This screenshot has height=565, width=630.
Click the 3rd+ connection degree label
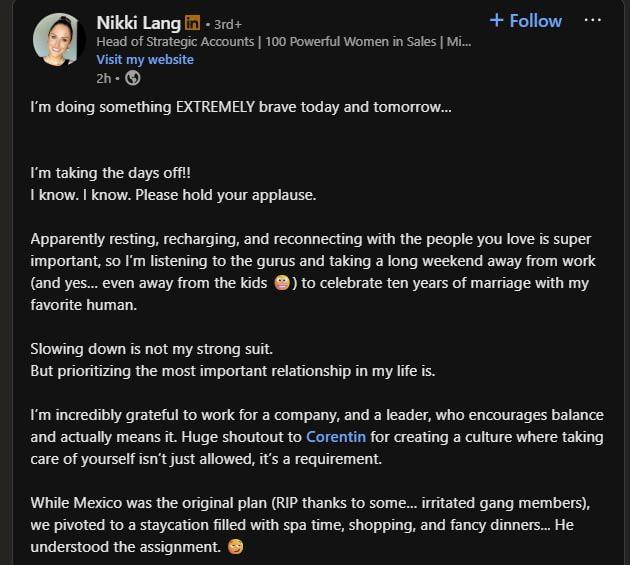228,23
